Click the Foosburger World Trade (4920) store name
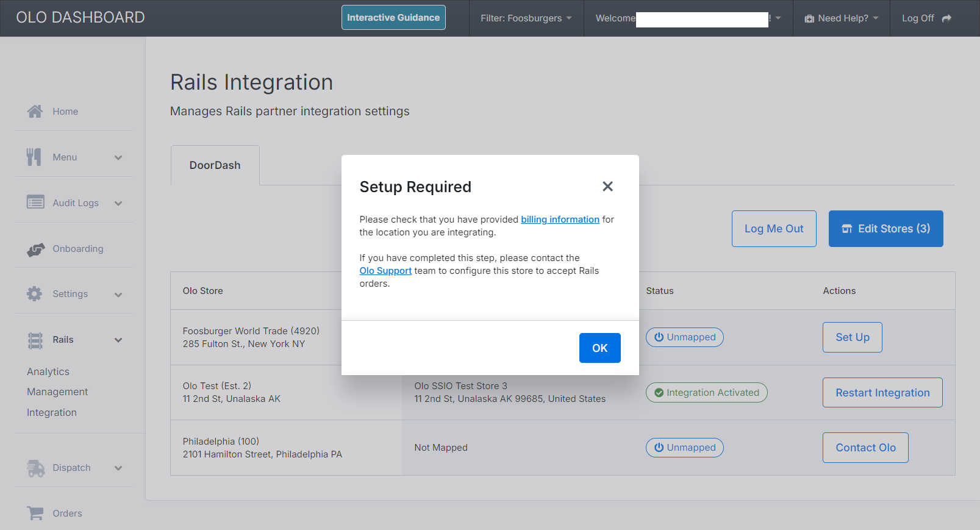Viewport: 980px width, 530px height. (251, 331)
